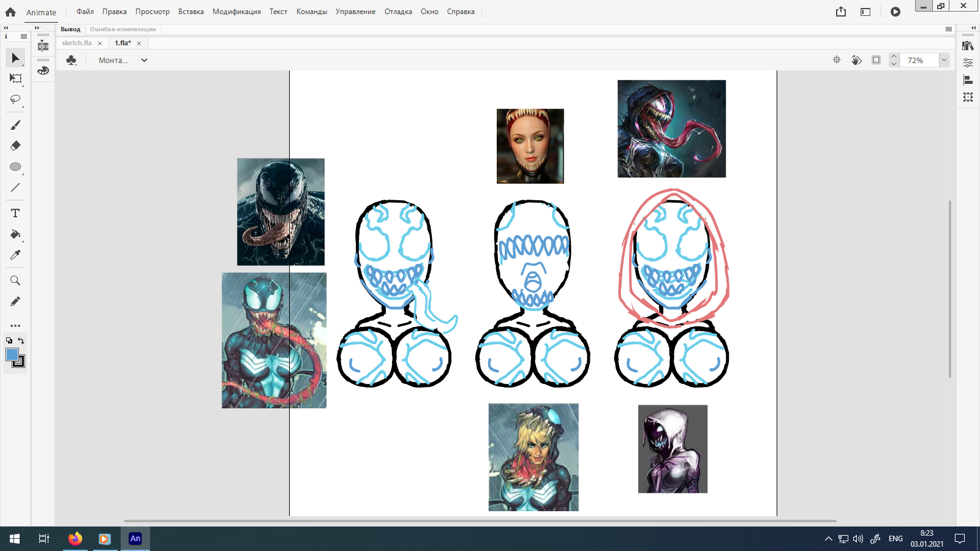This screenshot has width=980, height=551.
Task: Open the scene dropdown next to Монта...
Action: coord(144,60)
